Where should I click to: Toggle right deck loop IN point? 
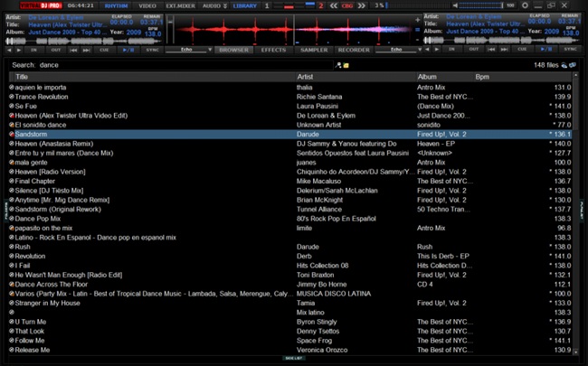point(451,49)
